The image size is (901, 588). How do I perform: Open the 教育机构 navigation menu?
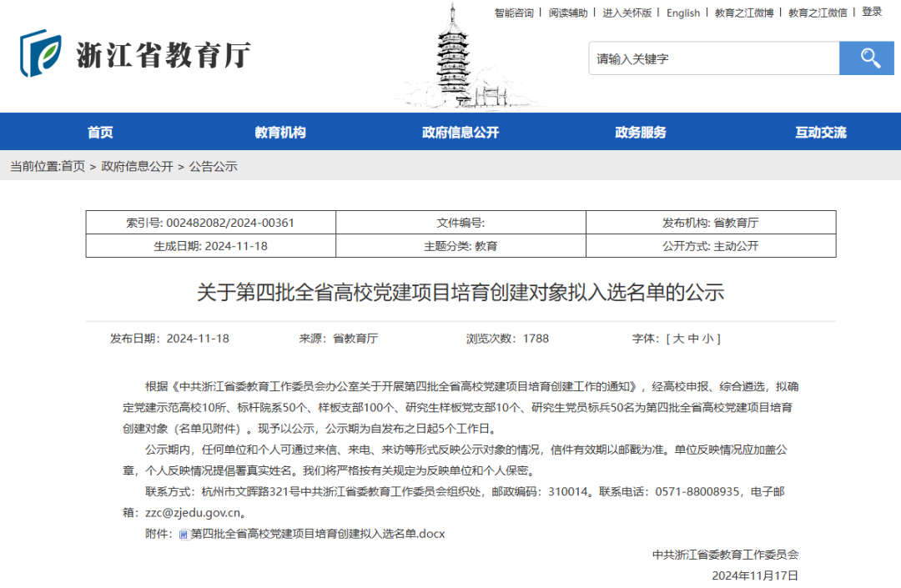tap(280, 132)
